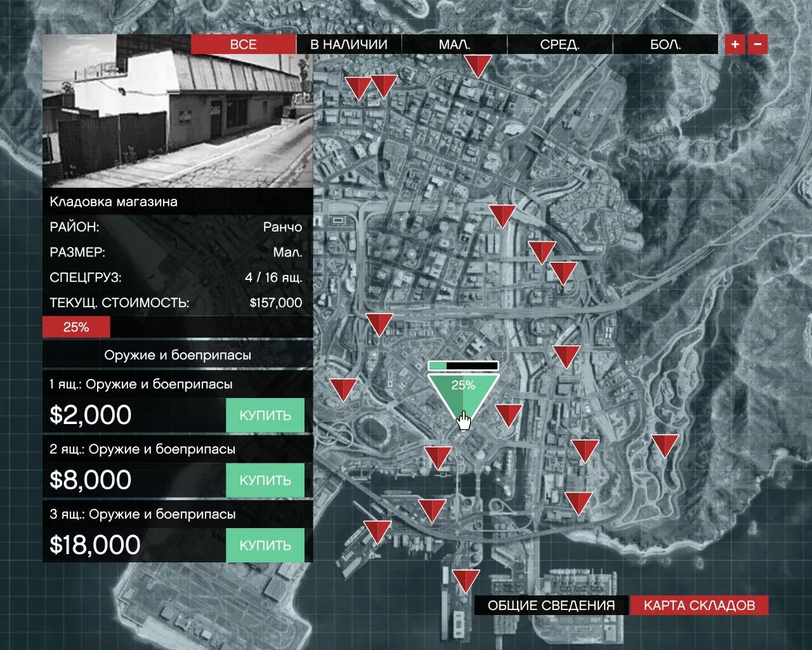Screen dimensions: 812x650
Task: Click the capacity bar above the green marker
Action: 463,366
